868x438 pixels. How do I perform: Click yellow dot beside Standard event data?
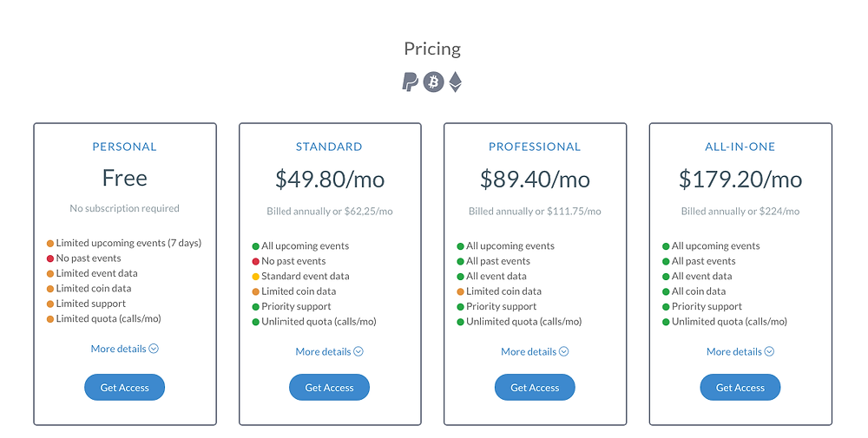[256, 277]
